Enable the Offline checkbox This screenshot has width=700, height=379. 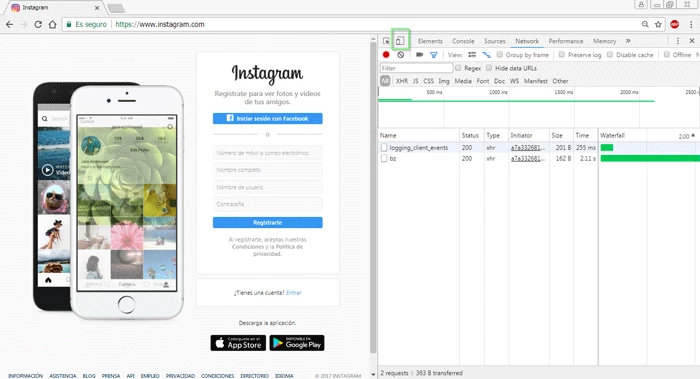[667, 54]
